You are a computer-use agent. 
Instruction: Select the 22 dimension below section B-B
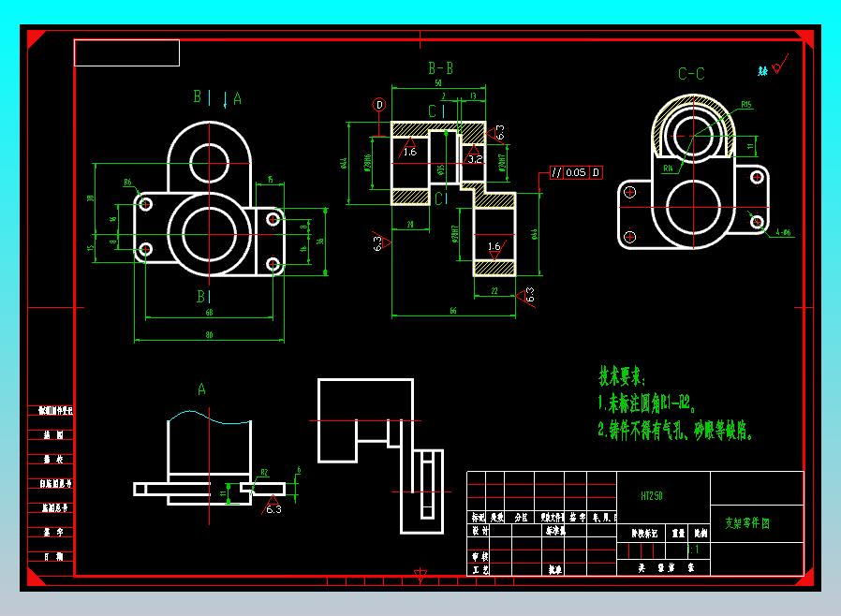494,291
